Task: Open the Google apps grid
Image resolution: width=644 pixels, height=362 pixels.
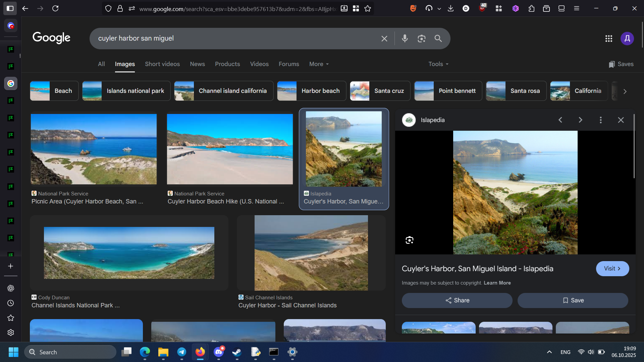Action: click(609, 39)
